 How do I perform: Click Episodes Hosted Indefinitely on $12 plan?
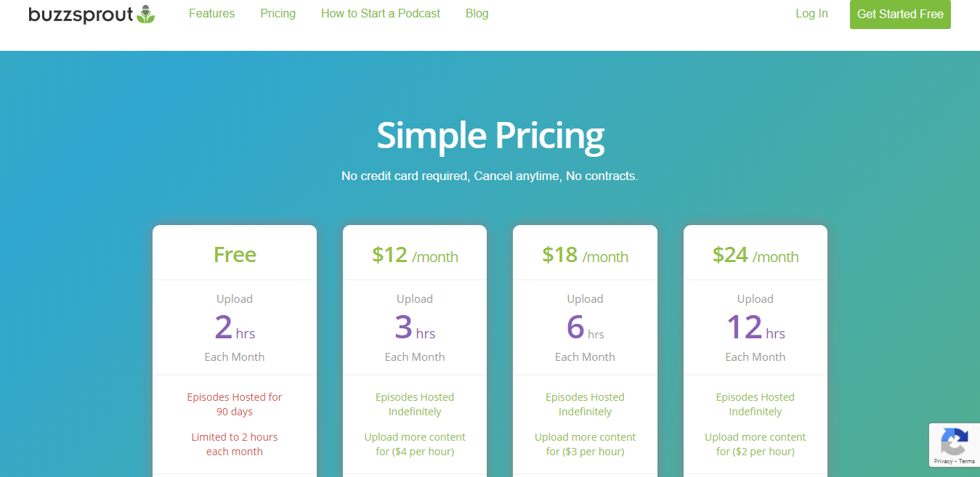[x=414, y=404]
